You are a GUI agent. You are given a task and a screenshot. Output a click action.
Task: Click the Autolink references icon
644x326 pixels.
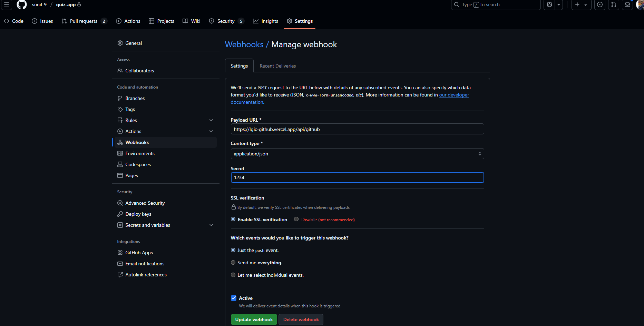point(120,275)
